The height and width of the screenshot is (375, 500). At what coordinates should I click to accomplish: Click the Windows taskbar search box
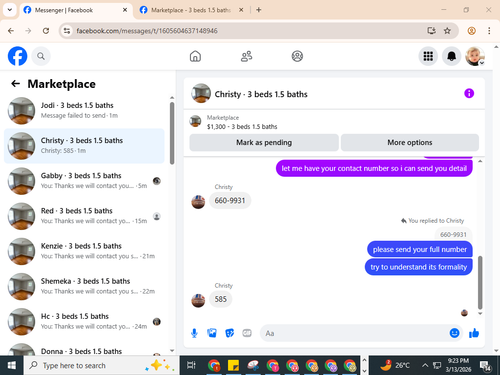click(101, 366)
